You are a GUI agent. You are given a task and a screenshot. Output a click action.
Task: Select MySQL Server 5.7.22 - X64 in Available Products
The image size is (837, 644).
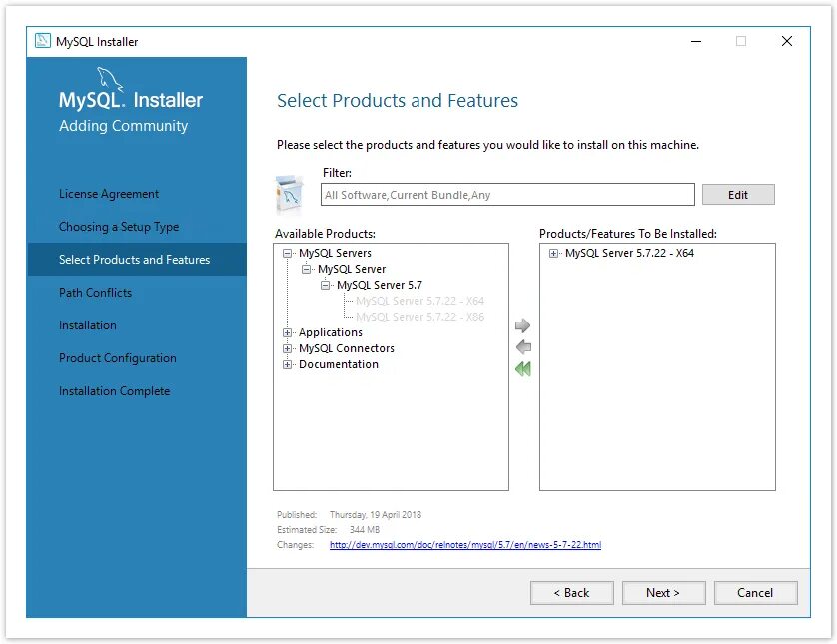pyautogui.click(x=420, y=301)
